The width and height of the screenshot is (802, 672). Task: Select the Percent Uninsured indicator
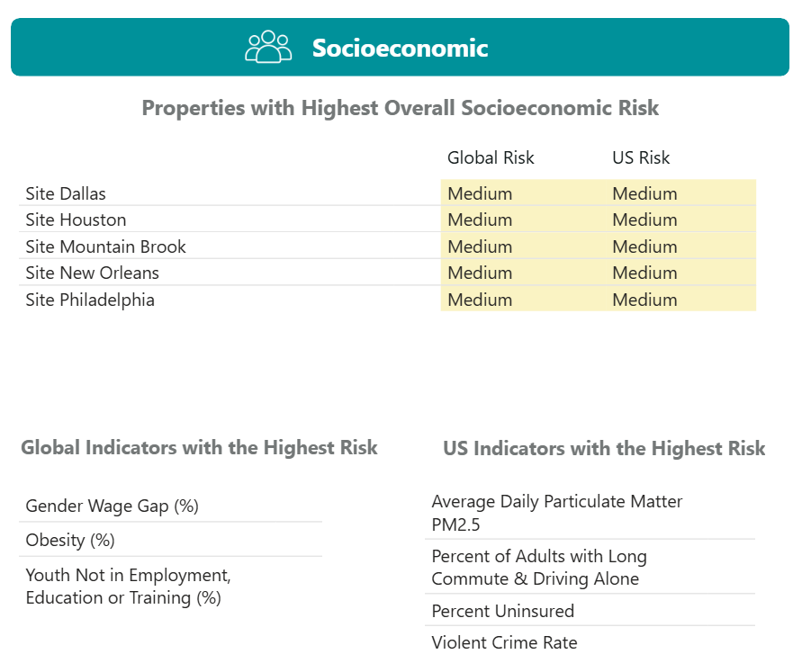pos(502,611)
